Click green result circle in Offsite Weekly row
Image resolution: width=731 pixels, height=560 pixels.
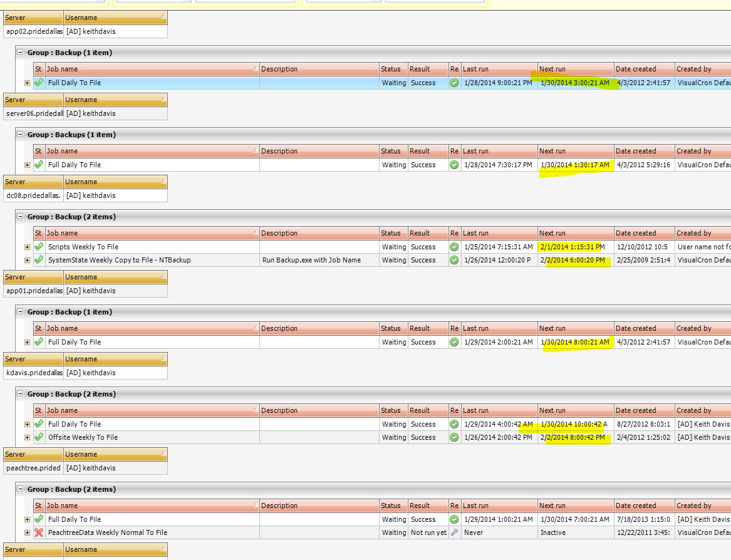coord(454,437)
